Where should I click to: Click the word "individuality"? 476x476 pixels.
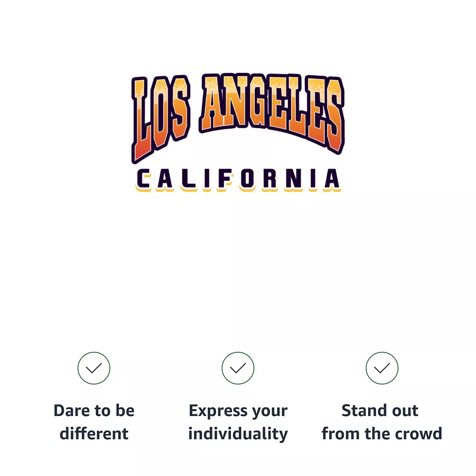[238, 434]
